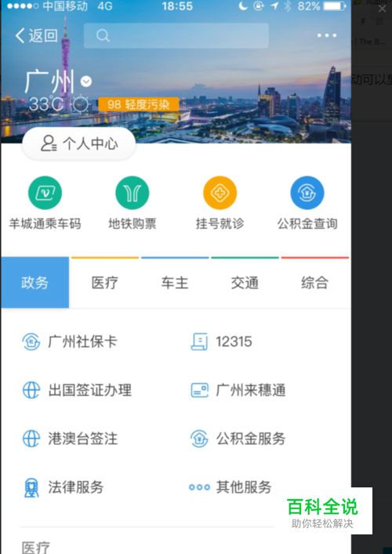Click the search input field
This screenshot has width=392, height=554.
tap(176, 36)
